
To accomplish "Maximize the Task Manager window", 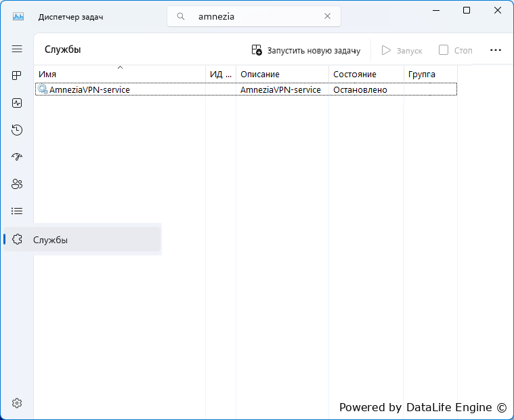I will 466,10.
